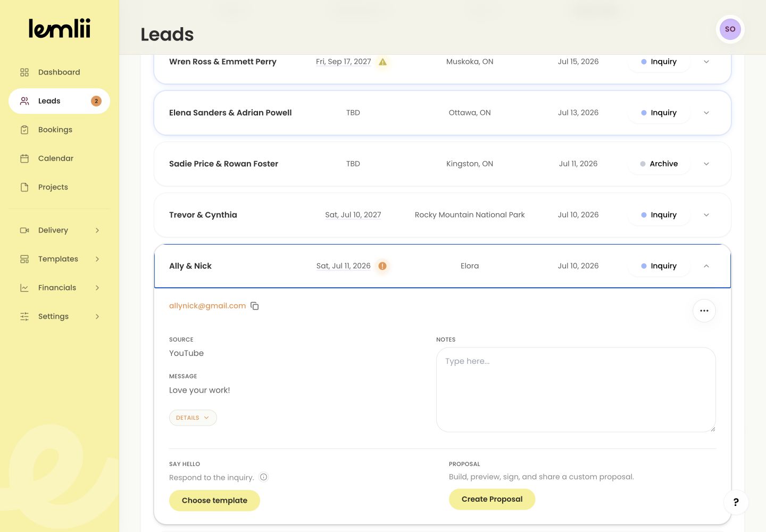Select Leads in the sidebar
This screenshot has width=766, height=532.
click(x=59, y=101)
